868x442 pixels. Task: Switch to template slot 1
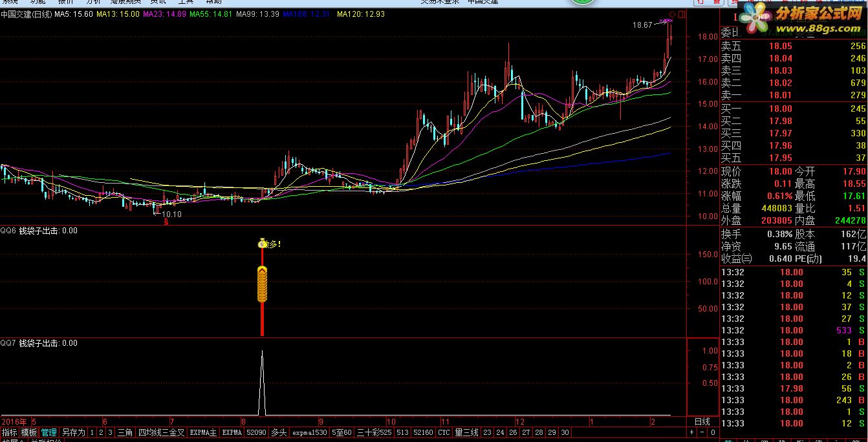[92, 432]
